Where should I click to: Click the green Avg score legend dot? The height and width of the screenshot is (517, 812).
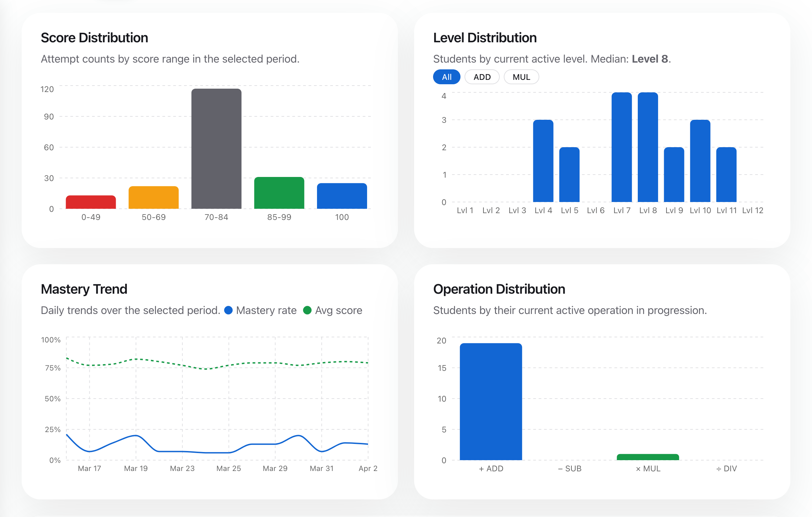[x=307, y=310]
